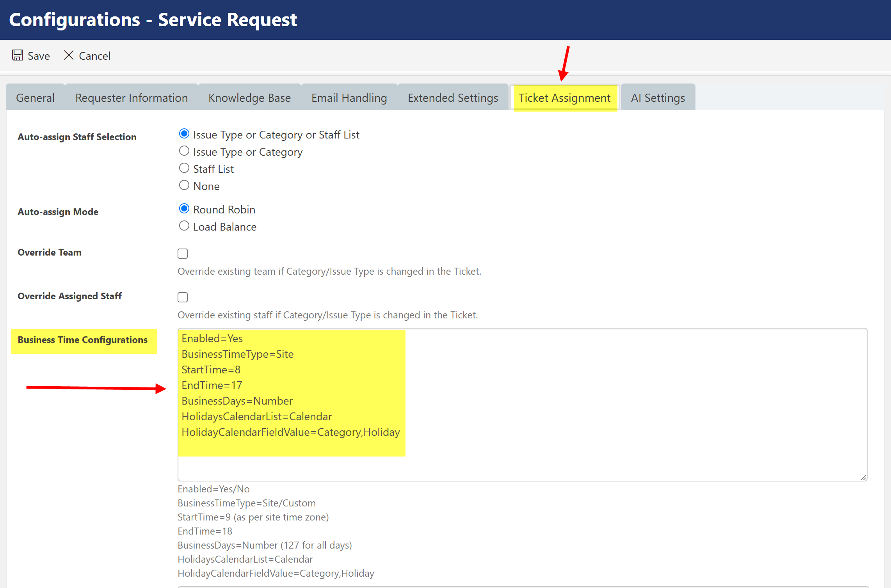Select the Round Robin auto-assign mode
Viewport: 891px width, 588px height.
coord(184,209)
